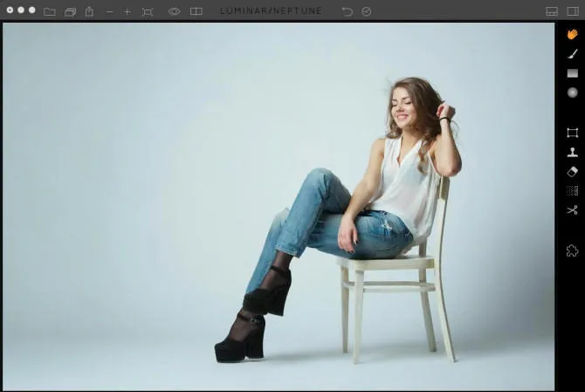The width and height of the screenshot is (585, 392).
Task: Toggle the eye preview of original
Action: tap(174, 11)
